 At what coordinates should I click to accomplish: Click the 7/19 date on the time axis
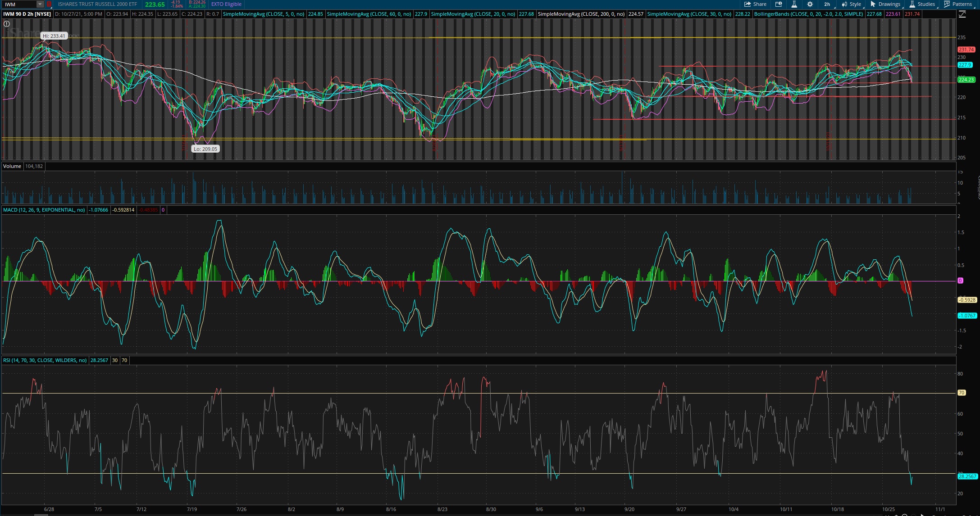point(192,509)
